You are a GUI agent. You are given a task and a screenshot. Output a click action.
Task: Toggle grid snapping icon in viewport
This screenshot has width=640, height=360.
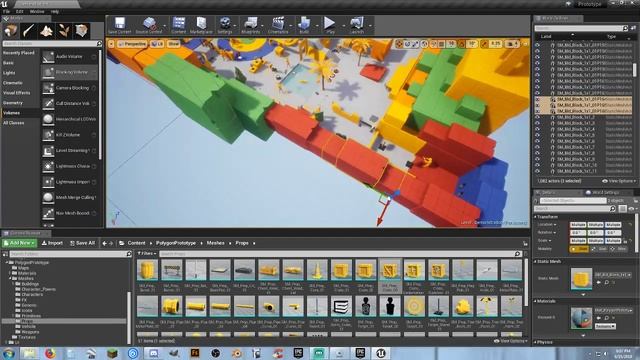[442, 44]
